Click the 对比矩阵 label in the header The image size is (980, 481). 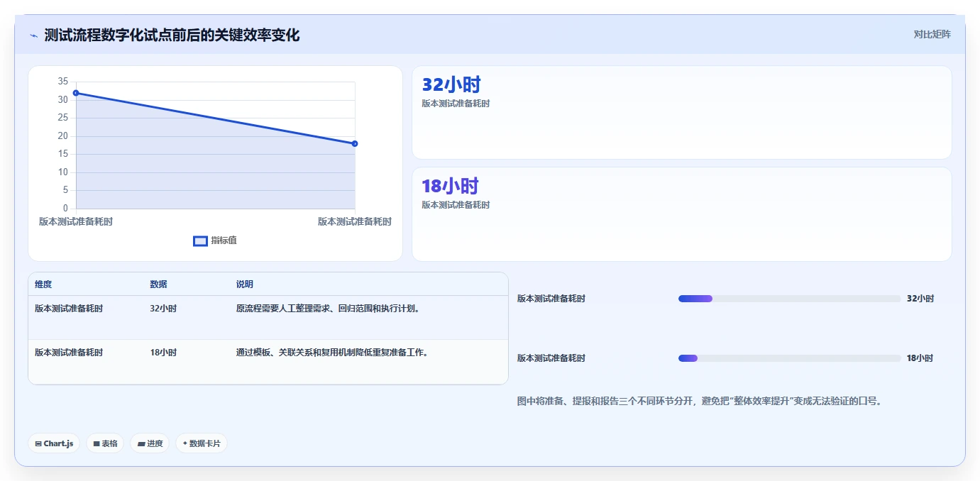tap(932, 34)
